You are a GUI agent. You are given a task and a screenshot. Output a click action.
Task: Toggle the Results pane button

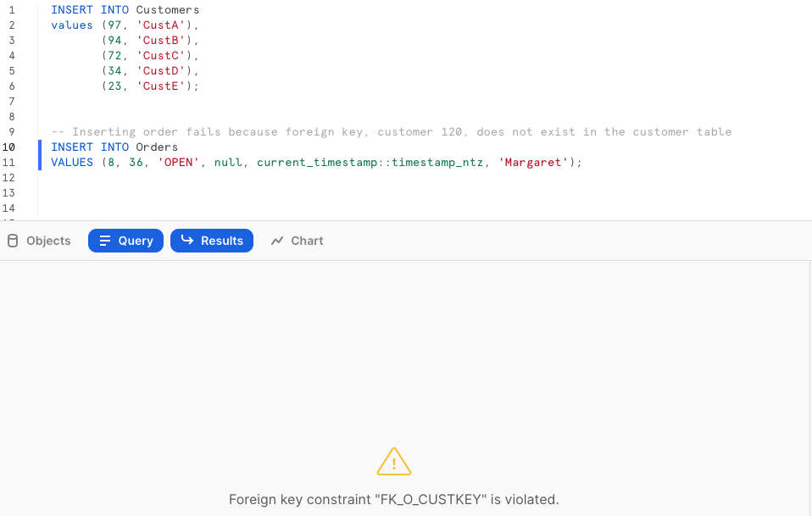click(x=212, y=241)
